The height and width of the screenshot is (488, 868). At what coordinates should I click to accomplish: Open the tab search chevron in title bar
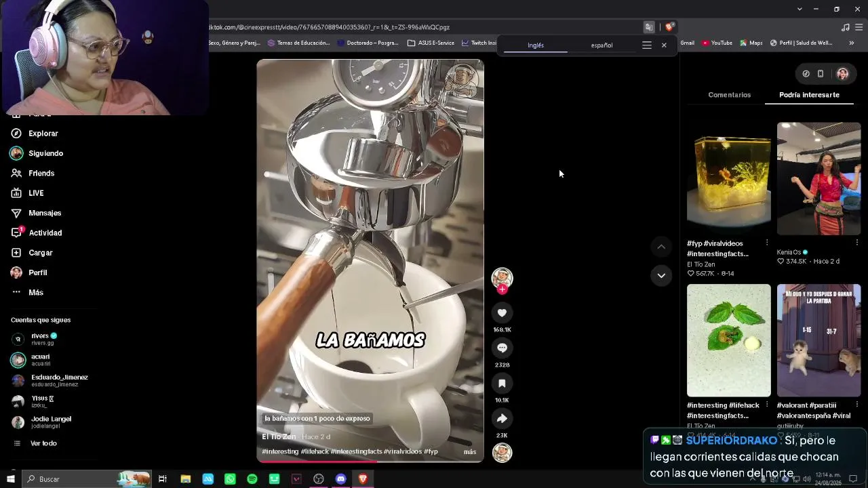click(800, 9)
